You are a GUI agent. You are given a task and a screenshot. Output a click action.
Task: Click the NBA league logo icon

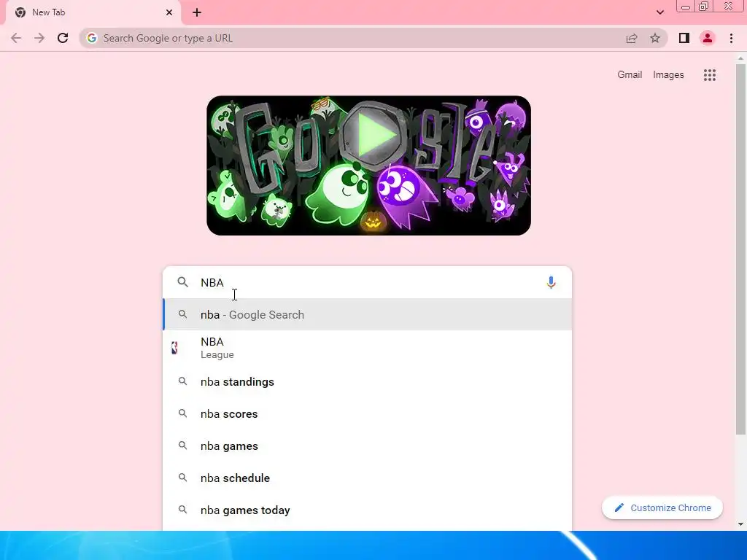coord(174,348)
